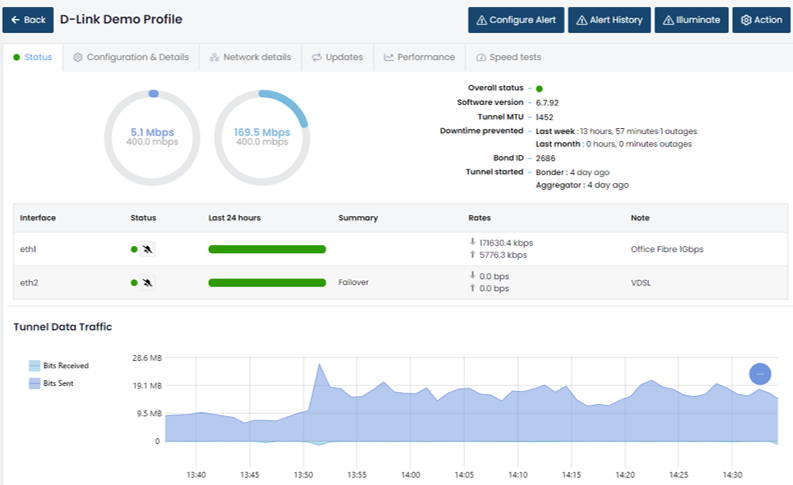Click the D-Link Demo Profile title
793x485 pixels.
[x=121, y=19]
